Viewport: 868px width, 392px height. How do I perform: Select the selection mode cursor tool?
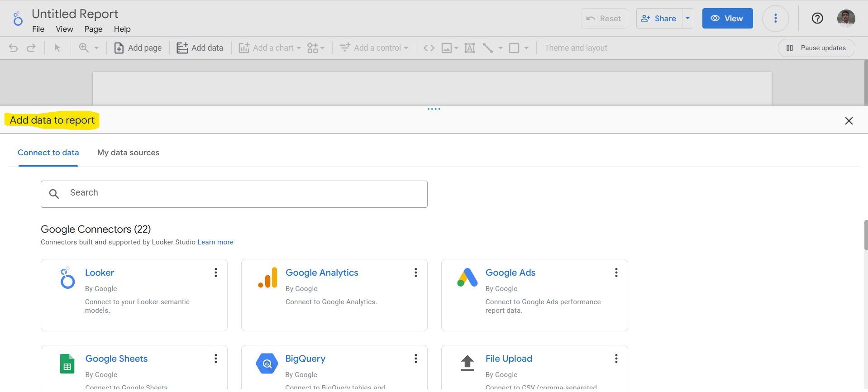pos(57,48)
